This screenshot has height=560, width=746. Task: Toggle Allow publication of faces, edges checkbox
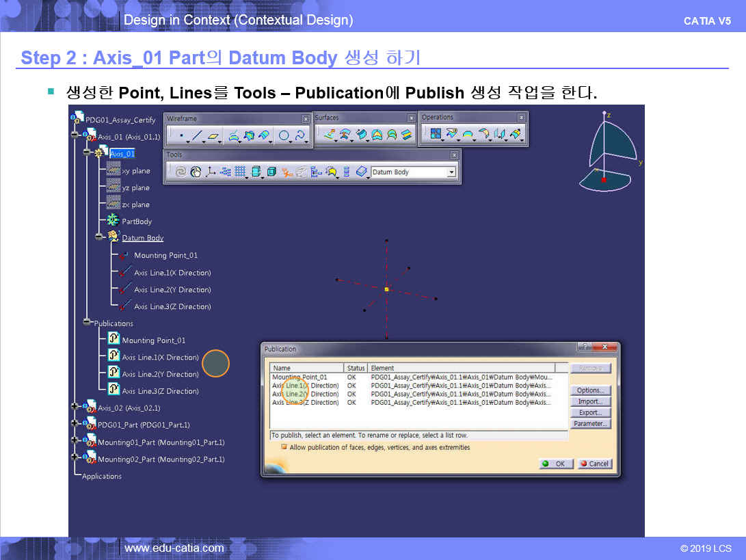(284, 447)
